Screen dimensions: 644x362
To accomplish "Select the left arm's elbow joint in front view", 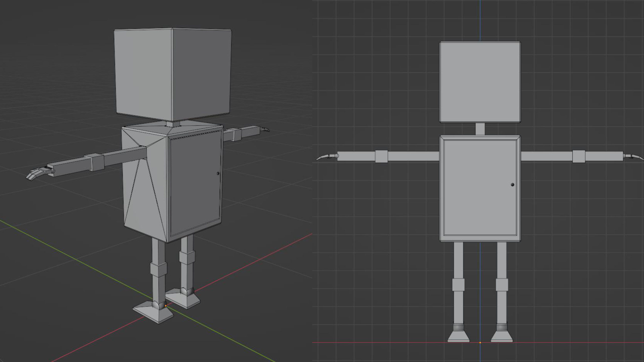I will coord(381,156).
